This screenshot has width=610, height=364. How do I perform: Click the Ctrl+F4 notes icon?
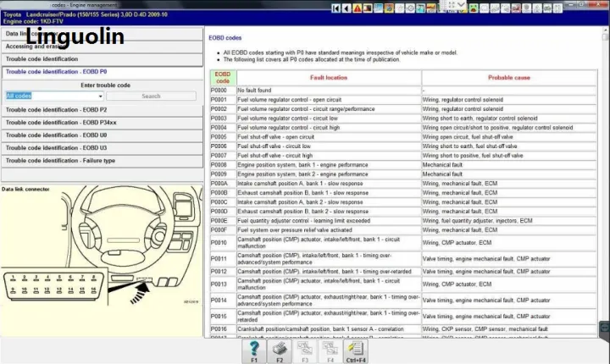point(357,350)
